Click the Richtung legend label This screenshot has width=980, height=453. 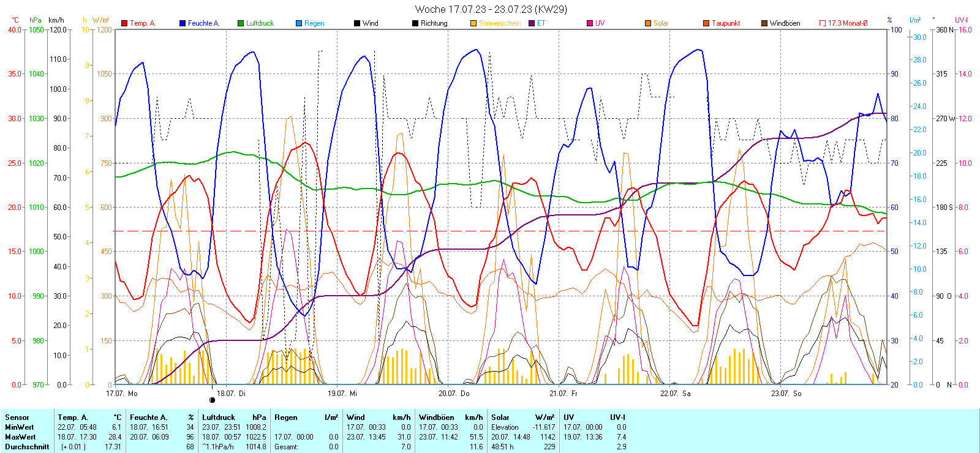(x=434, y=24)
